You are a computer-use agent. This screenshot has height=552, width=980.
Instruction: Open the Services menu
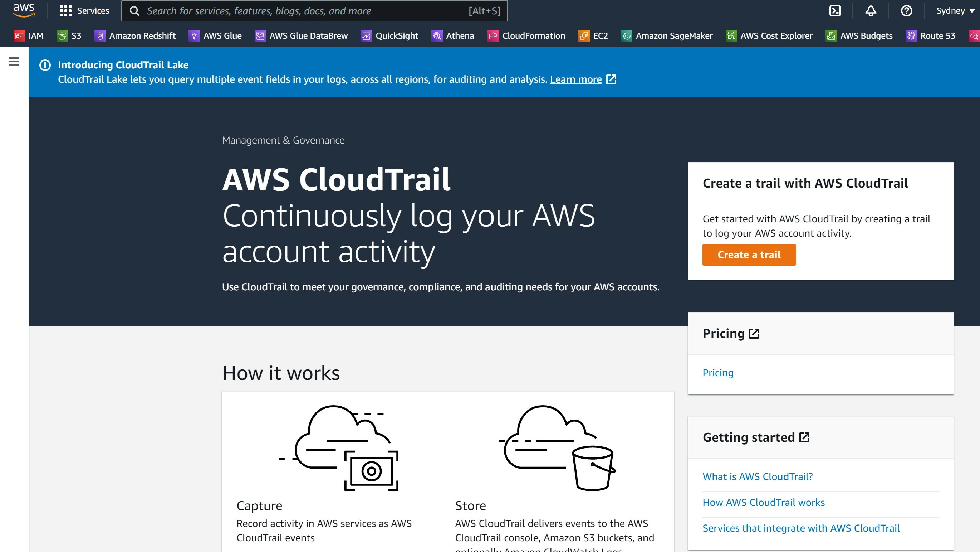(x=84, y=11)
